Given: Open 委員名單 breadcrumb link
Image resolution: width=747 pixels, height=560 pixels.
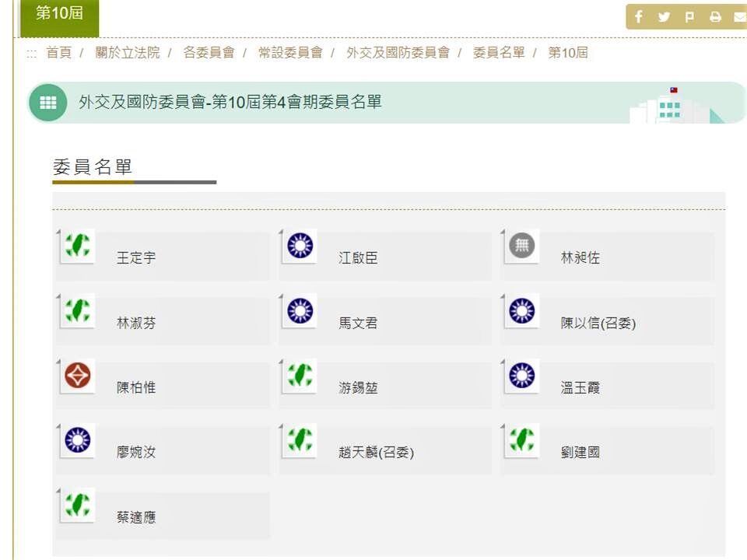Looking at the screenshot, I should (x=499, y=52).
